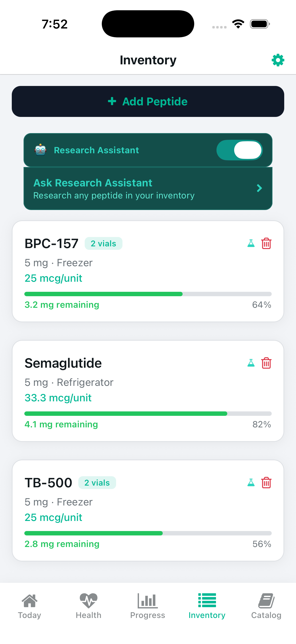This screenshot has height=644, width=296.
Task: Expand Ask Research Assistant chevron arrow
Action: 259,188
